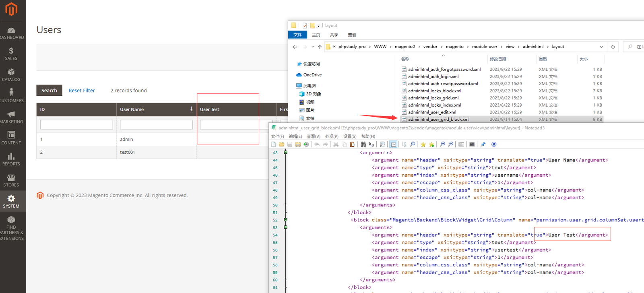Switch to the 查看 tab in Explorer ribbon
This screenshot has height=293, width=644.
point(352,35)
